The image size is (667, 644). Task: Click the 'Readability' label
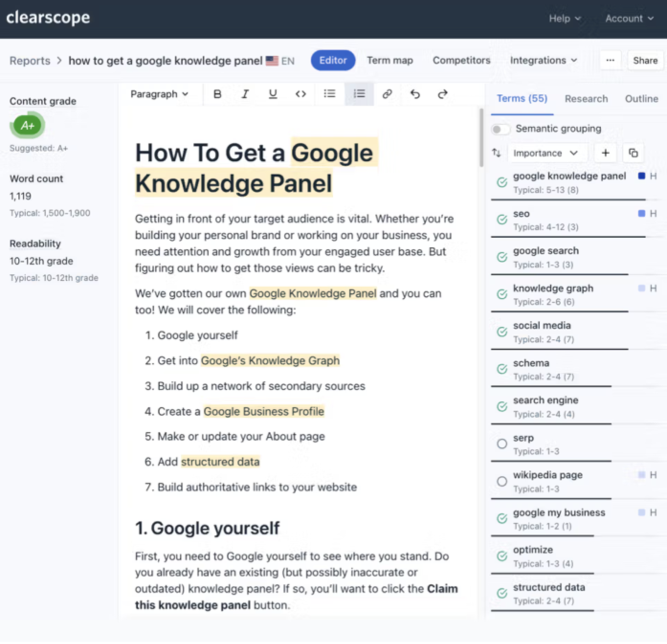pyautogui.click(x=35, y=244)
